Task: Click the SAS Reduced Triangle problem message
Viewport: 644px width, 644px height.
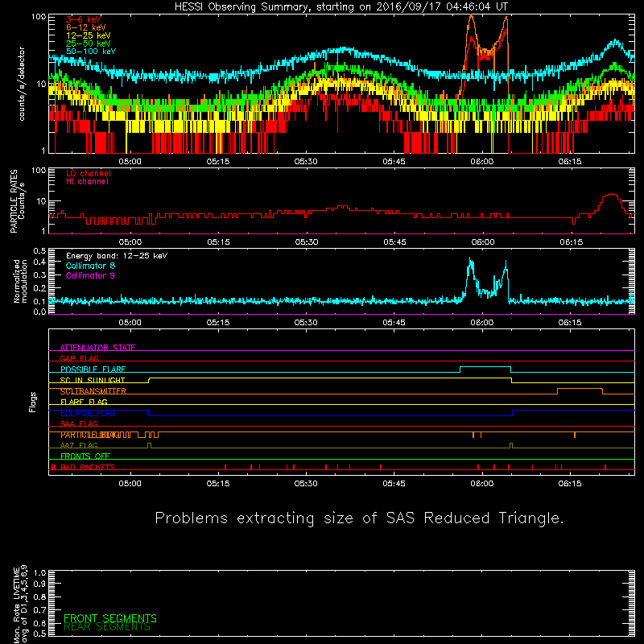Action: point(359,518)
